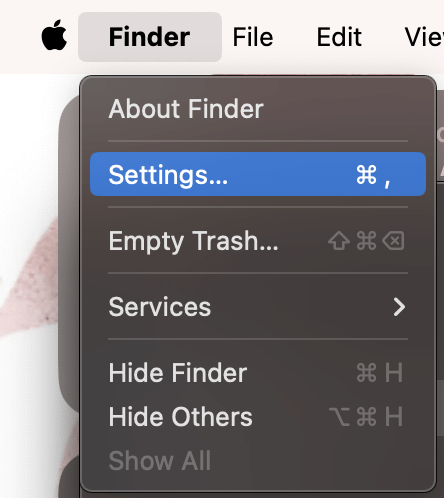This screenshot has width=444, height=498.
Task: Close the open Finder menu title
Action: [150, 37]
